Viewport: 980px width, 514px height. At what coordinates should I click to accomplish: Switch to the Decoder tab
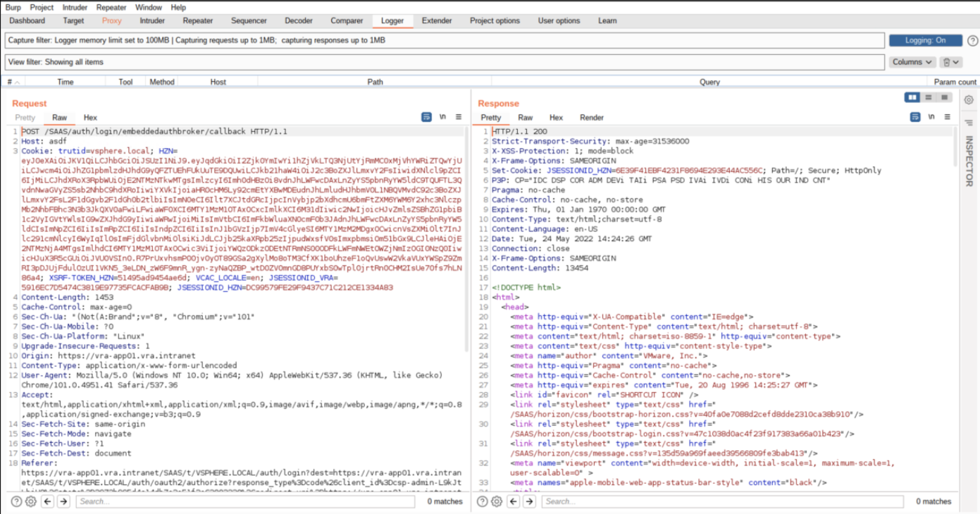tap(299, 20)
